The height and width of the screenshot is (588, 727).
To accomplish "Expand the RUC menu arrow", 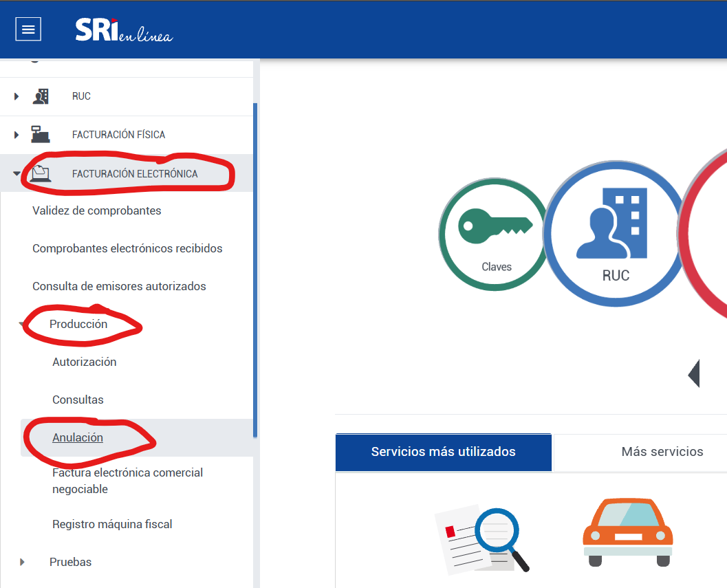I will (17, 96).
